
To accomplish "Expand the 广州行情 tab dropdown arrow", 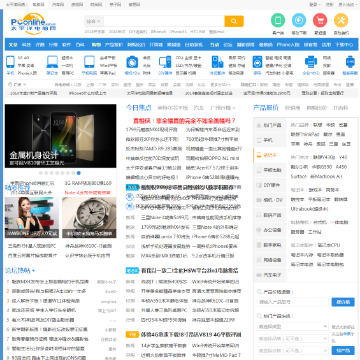I will tap(234, 108).
